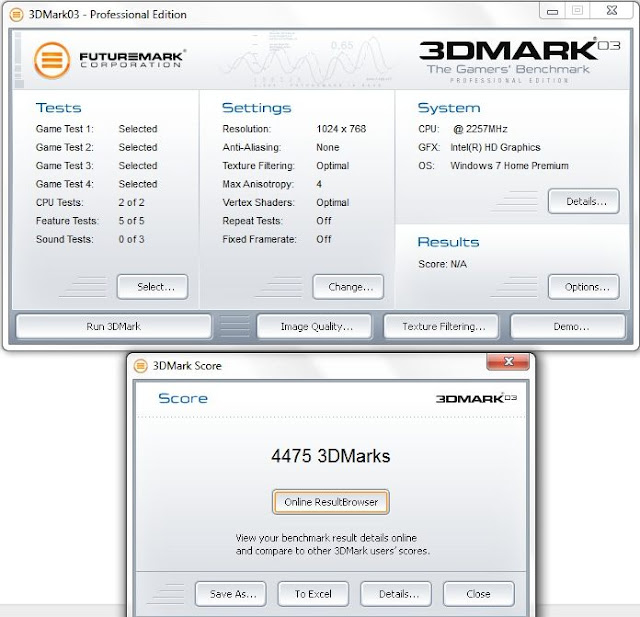The width and height of the screenshot is (640, 617).
Task: Click the Sound Tests '0 of 3' value
Action: (131, 239)
